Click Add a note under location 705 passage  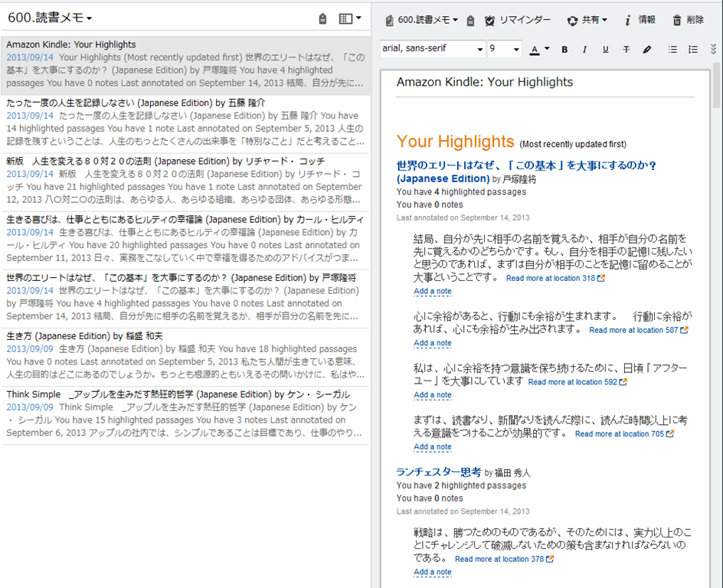(432, 447)
